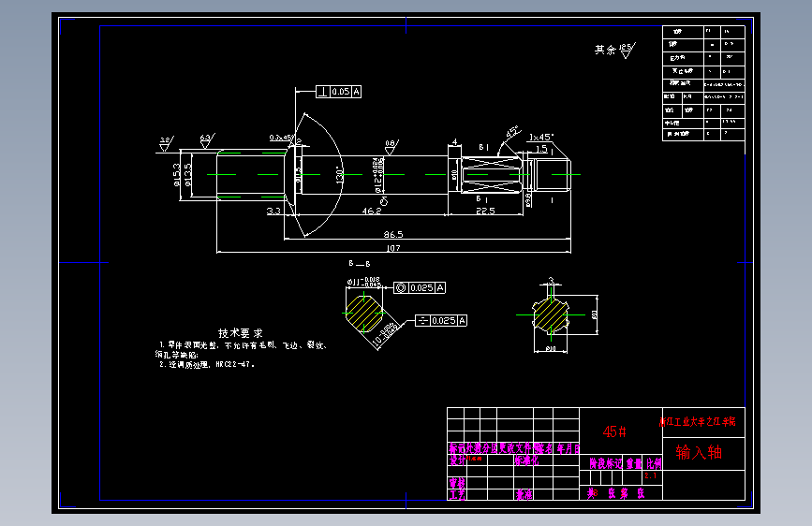Select the HRC22-47 heat treatment note
This screenshot has width=812, height=526.
pyautogui.click(x=207, y=364)
